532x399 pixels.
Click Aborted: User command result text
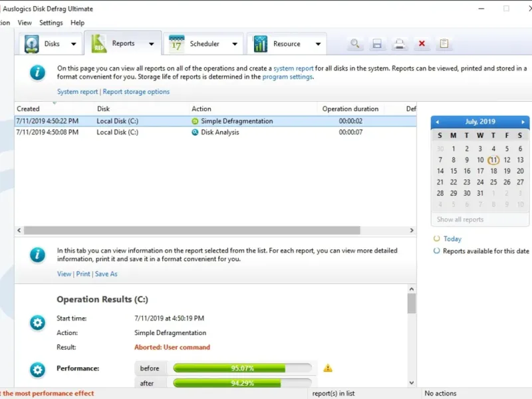pos(172,347)
